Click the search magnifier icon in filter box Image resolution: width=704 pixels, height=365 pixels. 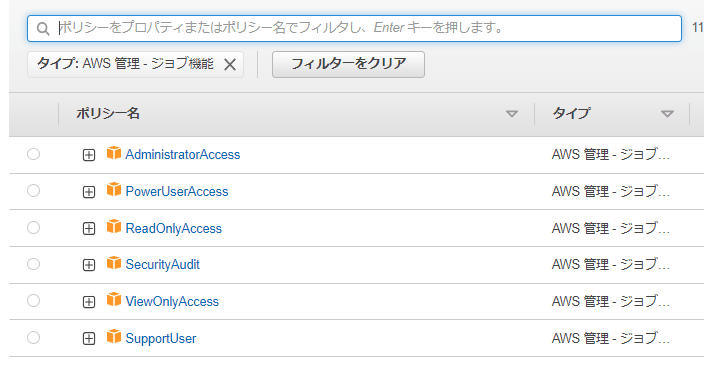point(43,29)
